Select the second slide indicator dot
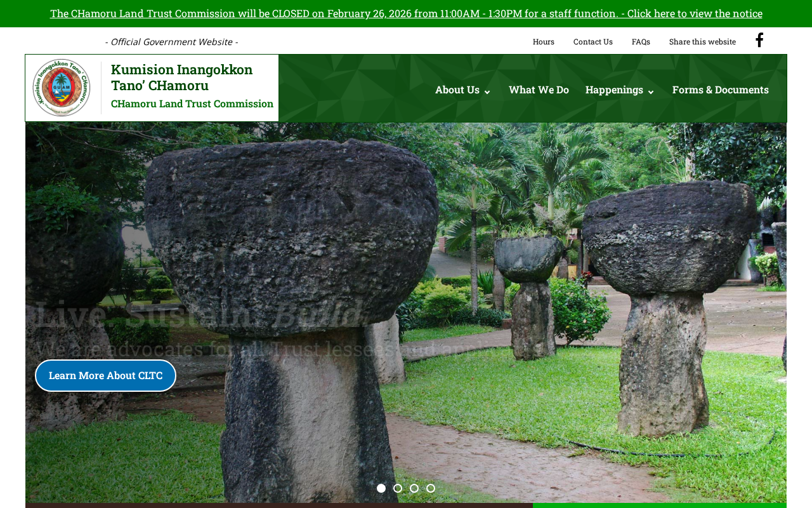This screenshot has height=508, width=812. [x=398, y=488]
